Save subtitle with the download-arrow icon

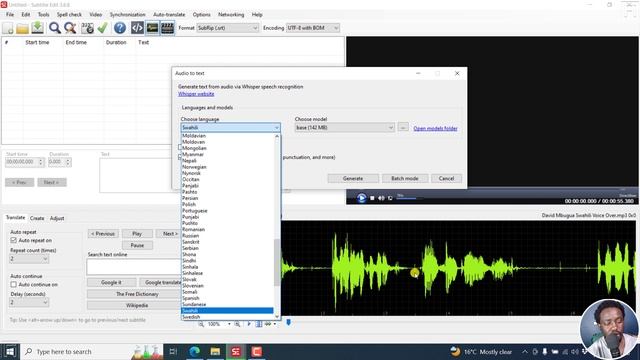(x=38, y=28)
